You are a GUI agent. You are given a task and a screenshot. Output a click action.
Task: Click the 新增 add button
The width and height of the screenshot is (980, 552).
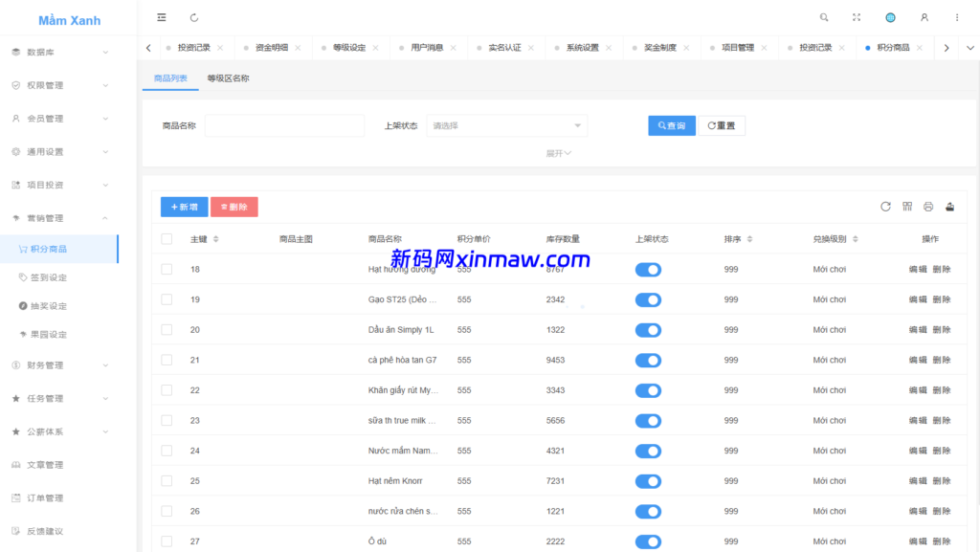pyautogui.click(x=185, y=207)
